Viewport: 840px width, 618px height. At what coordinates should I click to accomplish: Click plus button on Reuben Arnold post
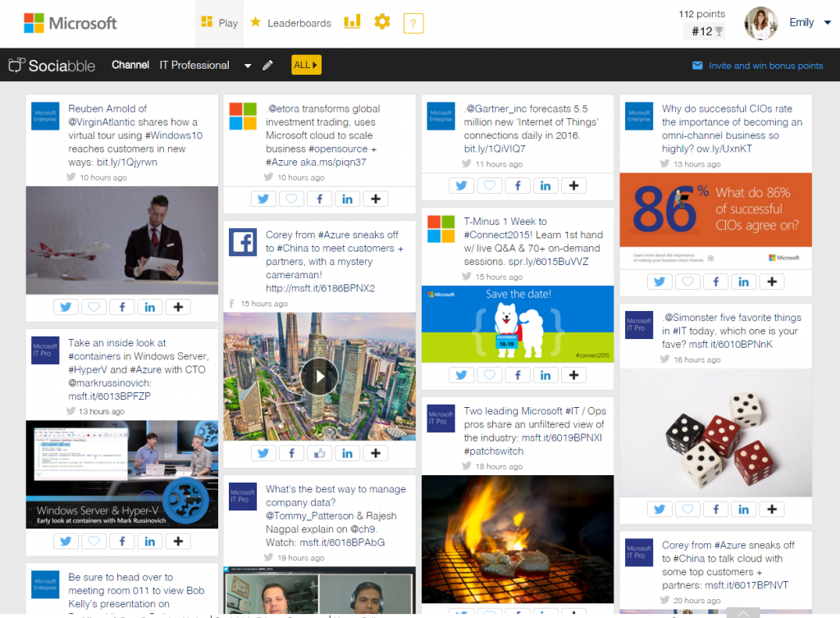(x=178, y=307)
